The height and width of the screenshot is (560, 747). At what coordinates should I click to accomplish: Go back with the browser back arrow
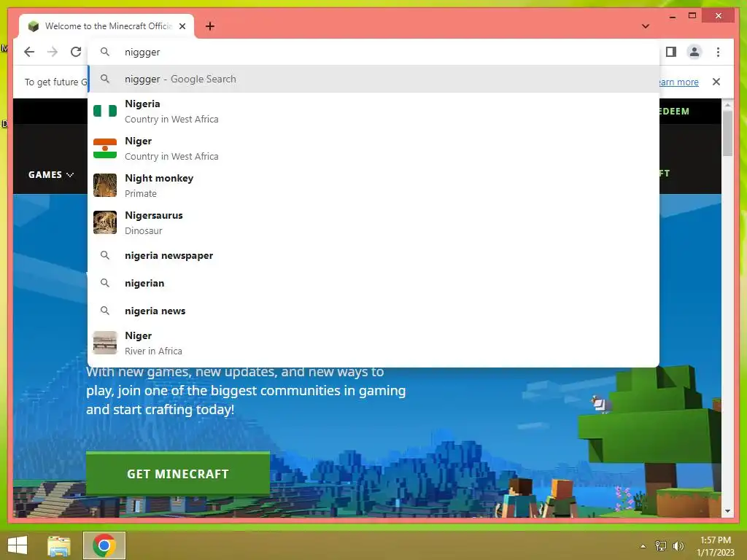[29, 52]
